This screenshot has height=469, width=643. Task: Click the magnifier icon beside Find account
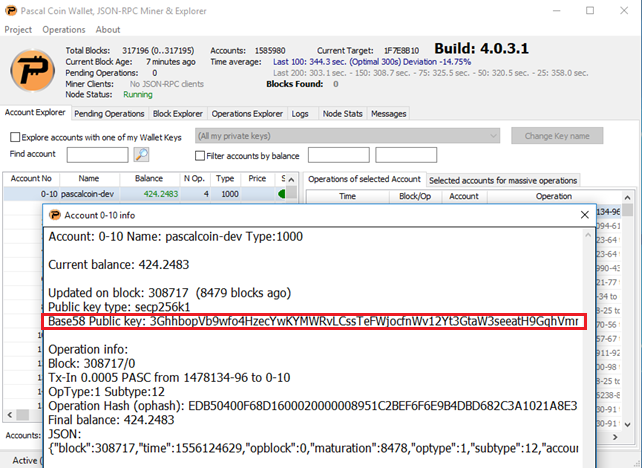(x=141, y=155)
